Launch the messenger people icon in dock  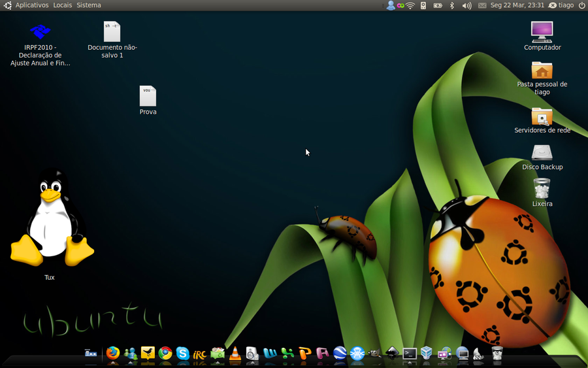[130, 354]
